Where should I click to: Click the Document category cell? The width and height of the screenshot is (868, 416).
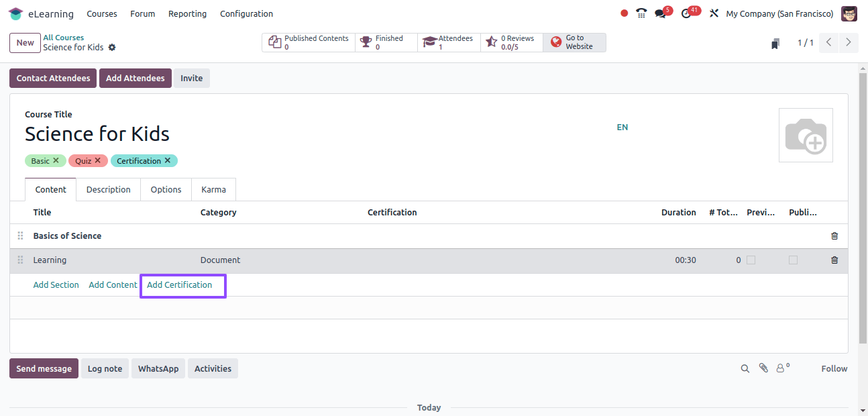[x=220, y=260]
